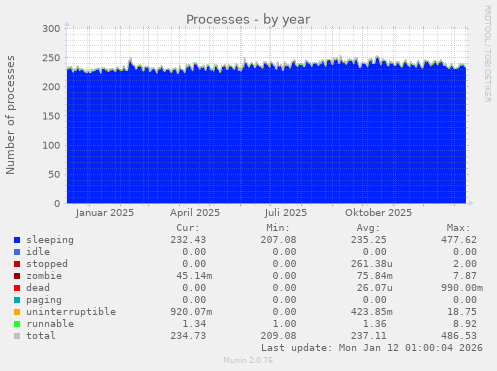Click the 'Max:' column header
Image resolution: width=497 pixels, height=371 pixels.
pyautogui.click(x=459, y=228)
